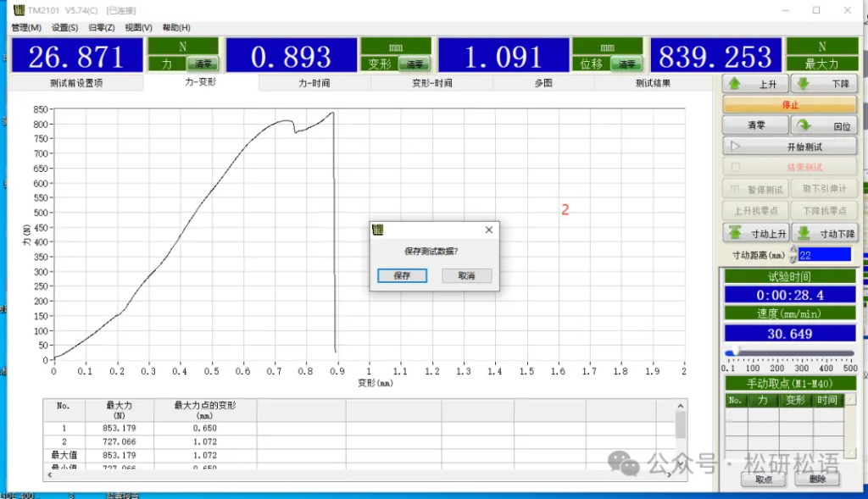Open the 帮助(H) menu

coord(176,28)
